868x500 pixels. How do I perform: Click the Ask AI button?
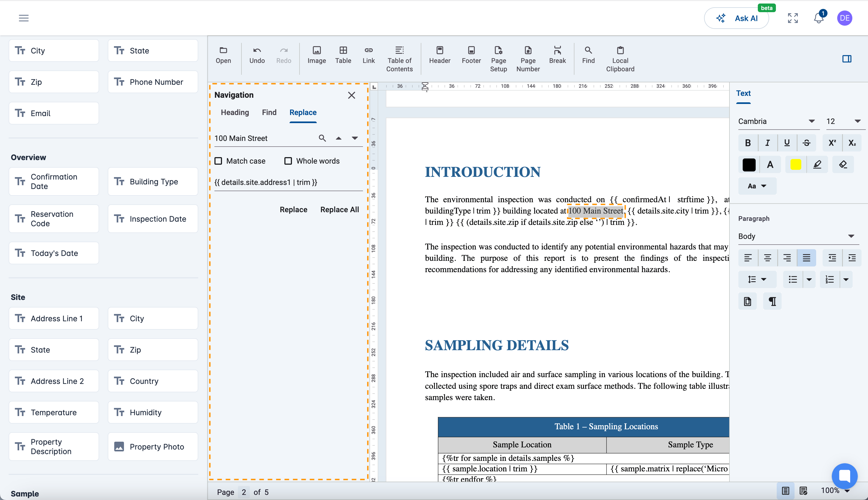pyautogui.click(x=736, y=18)
